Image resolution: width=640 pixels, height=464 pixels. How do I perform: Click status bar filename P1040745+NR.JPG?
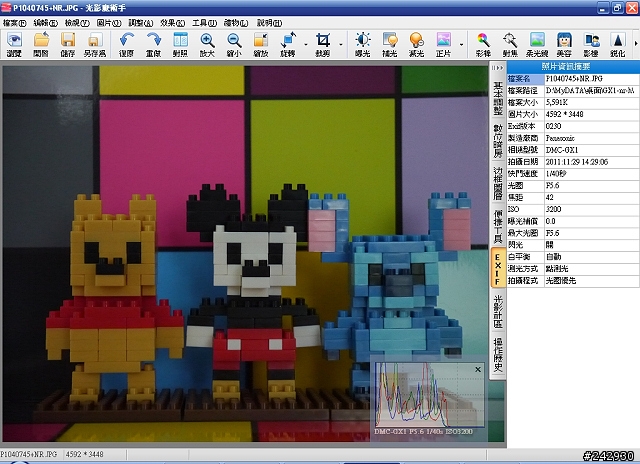29,454
